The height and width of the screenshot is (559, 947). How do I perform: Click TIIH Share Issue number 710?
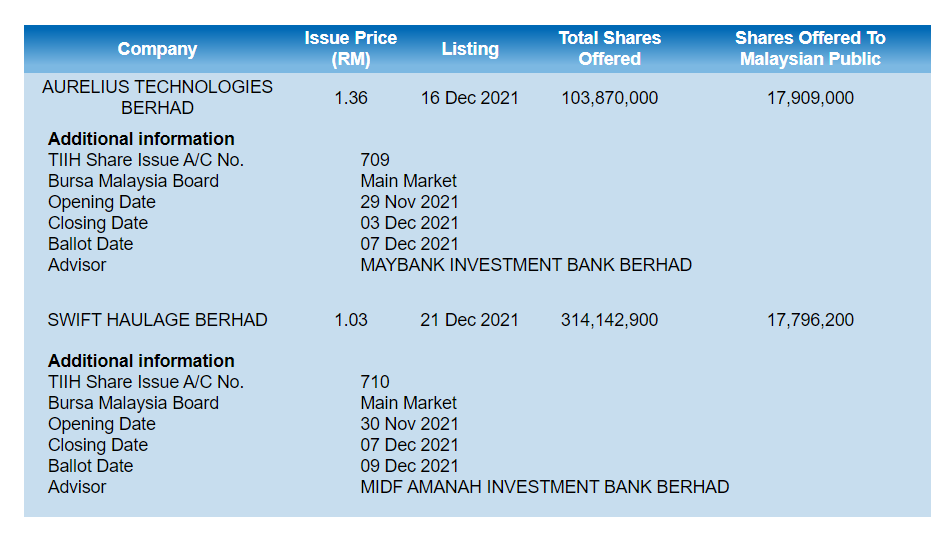(375, 382)
